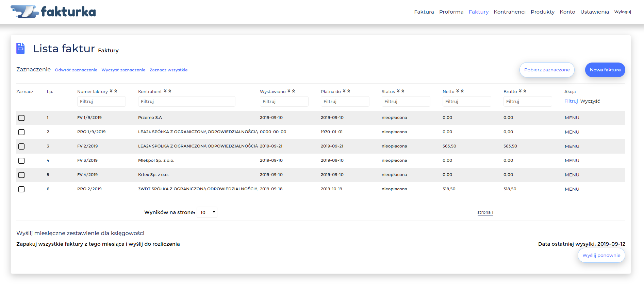644x296 pixels.
Task: Sort Status column descending arrow
Action: pyautogui.click(x=398, y=91)
